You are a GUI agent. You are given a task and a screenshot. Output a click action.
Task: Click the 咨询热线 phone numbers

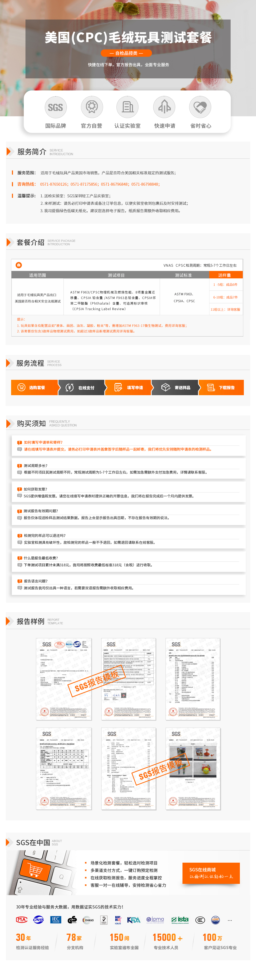100,184
